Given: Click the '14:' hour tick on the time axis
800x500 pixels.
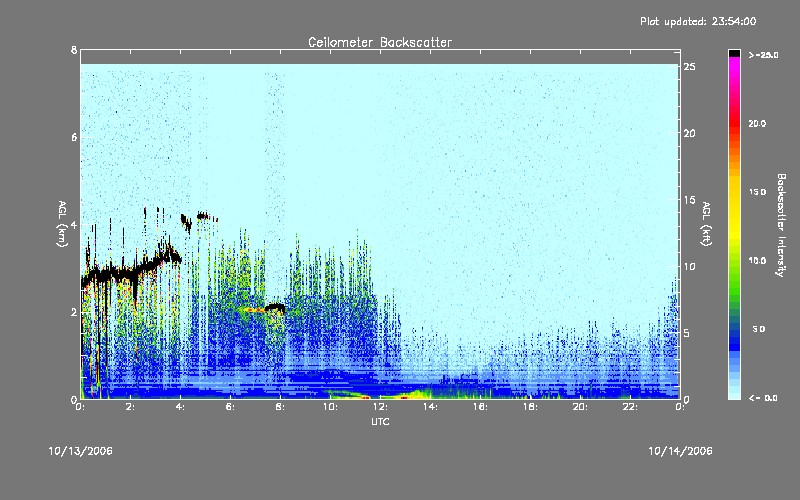Looking at the screenshot, I should click(431, 407).
